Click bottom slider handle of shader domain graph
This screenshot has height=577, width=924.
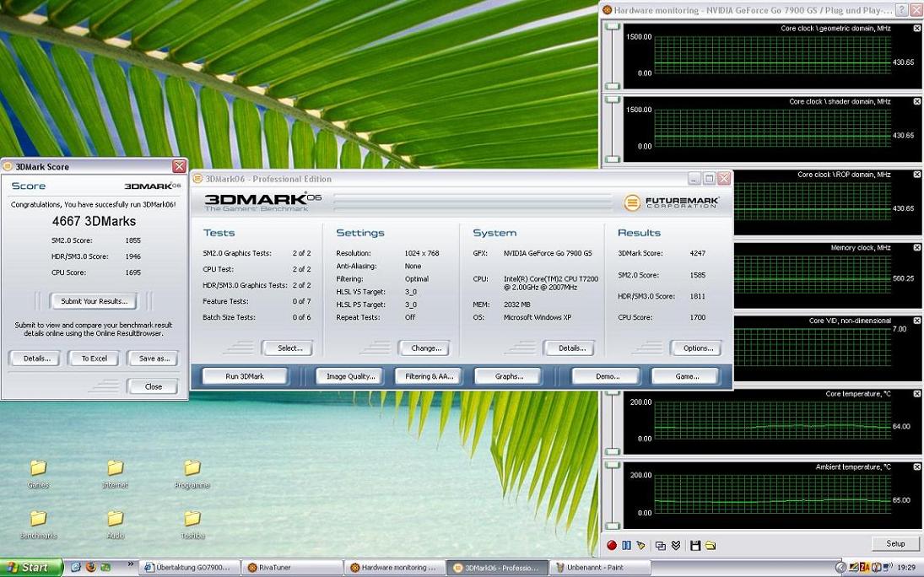[x=613, y=159]
